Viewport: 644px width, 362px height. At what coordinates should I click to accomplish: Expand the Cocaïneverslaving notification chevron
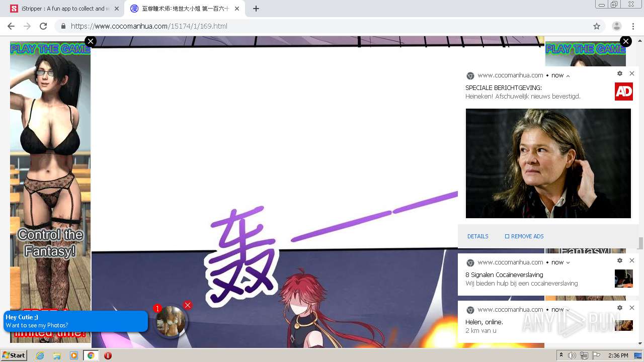point(568,262)
